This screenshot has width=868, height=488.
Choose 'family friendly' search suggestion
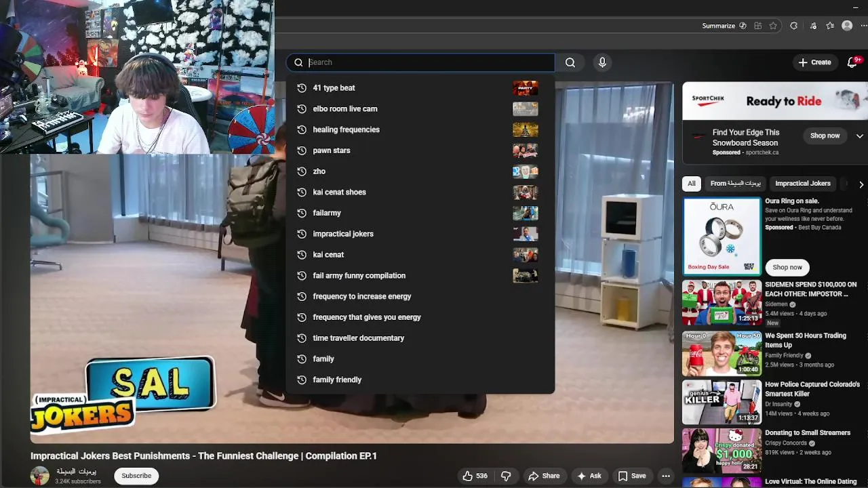tap(420, 380)
